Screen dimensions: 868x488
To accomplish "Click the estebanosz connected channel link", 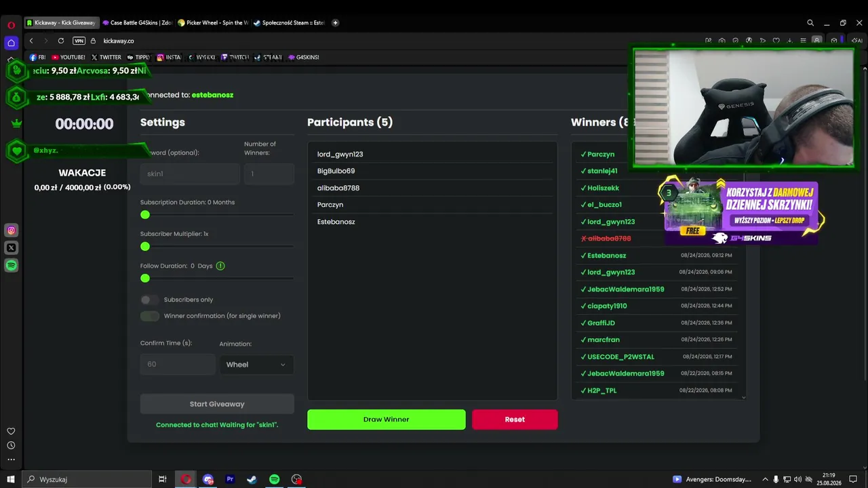I will [x=212, y=95].
